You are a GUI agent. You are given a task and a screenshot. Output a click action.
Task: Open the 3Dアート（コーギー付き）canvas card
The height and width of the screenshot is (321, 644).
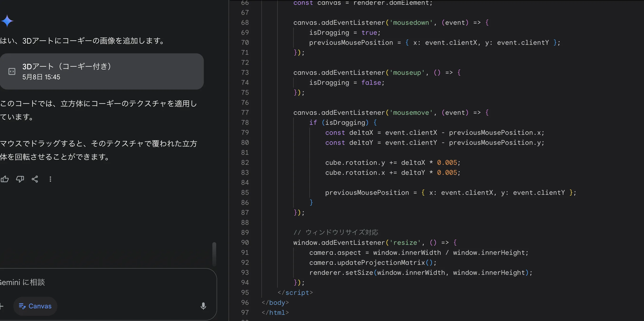pyautogui.click(x=102, y=71)
